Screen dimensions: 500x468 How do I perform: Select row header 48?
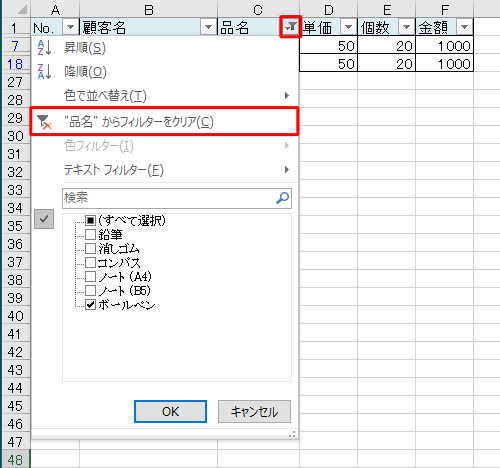click(x=15, y=460)
